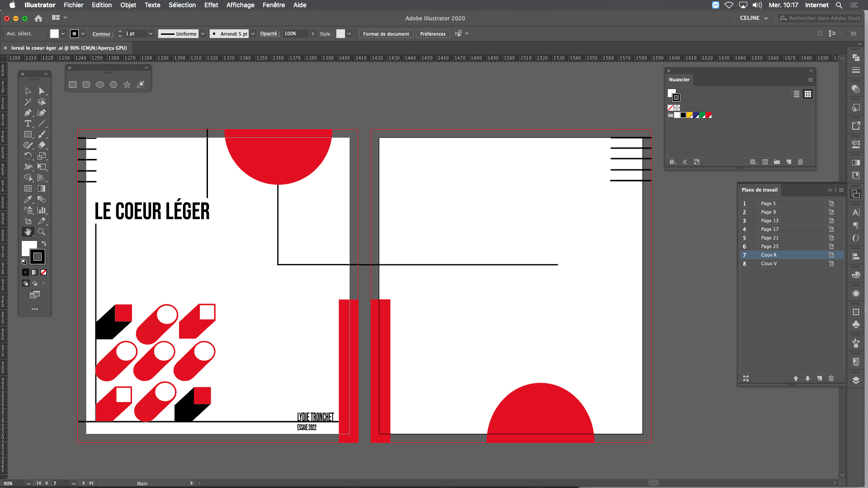Delete artboard using Plans de travail trash

coord(831,379)
